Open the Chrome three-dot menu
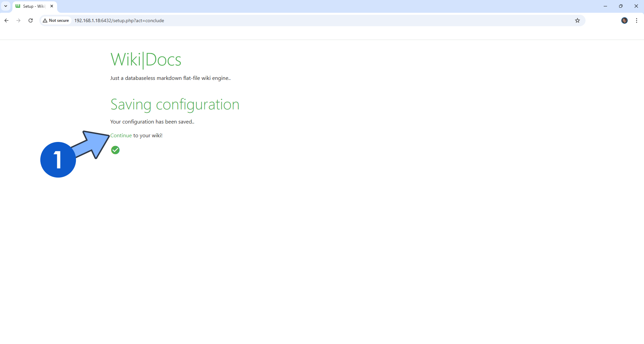This screenshot has width=644, height=344. pyautogui.click(x=637, y=20)
